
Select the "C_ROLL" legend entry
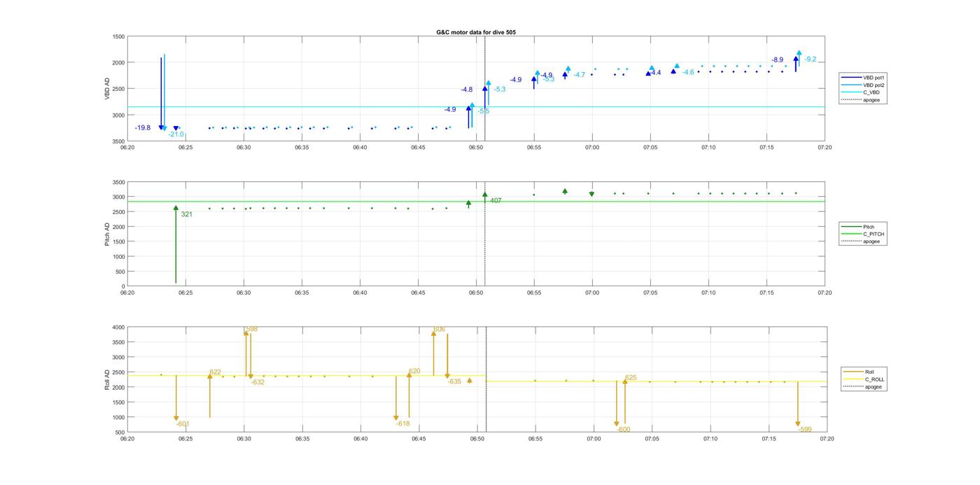864,379
